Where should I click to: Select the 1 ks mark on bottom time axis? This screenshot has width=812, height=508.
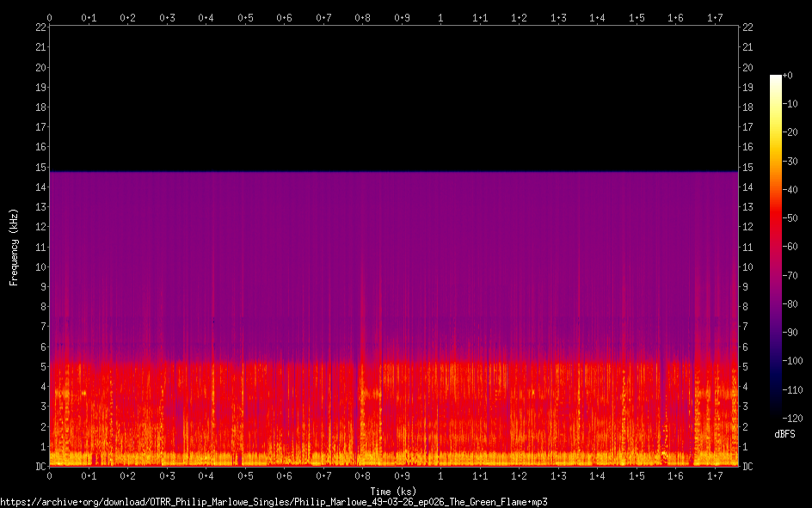(440, 475)
